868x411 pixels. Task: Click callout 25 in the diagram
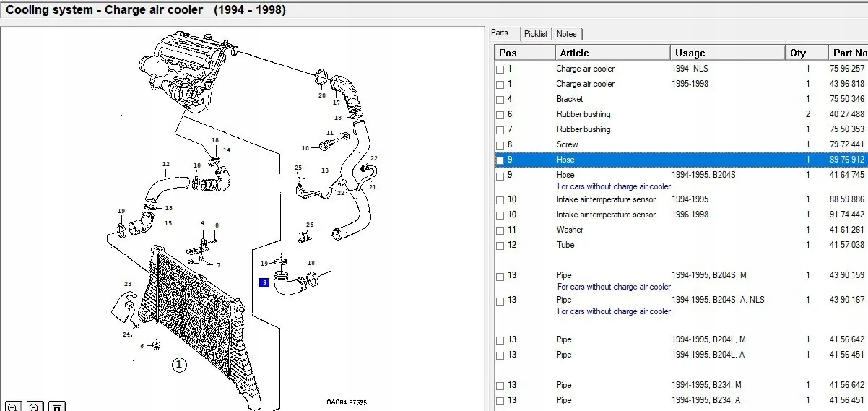point(298,168)
